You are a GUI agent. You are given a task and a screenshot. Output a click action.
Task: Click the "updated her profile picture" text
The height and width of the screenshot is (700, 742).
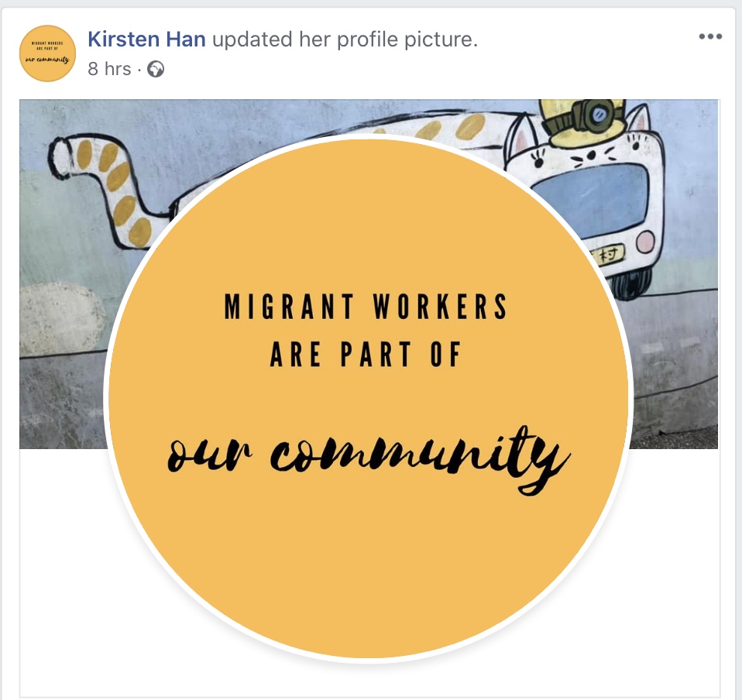[345, 39]
